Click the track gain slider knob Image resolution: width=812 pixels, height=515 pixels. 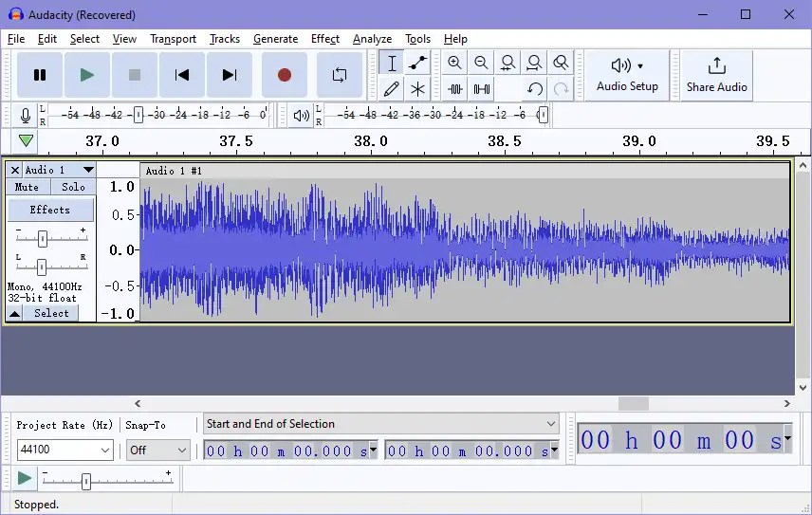click(x=43, y=239)
